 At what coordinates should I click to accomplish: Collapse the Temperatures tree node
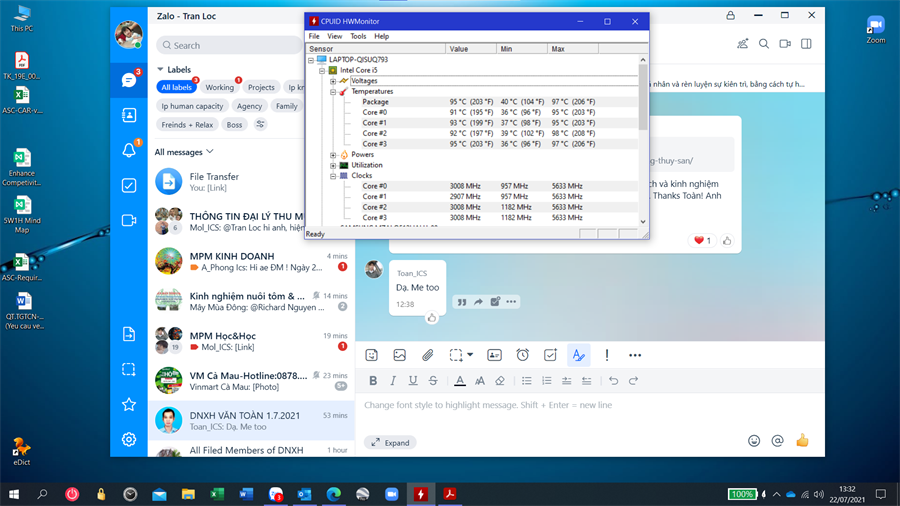[x=333, y=92]
